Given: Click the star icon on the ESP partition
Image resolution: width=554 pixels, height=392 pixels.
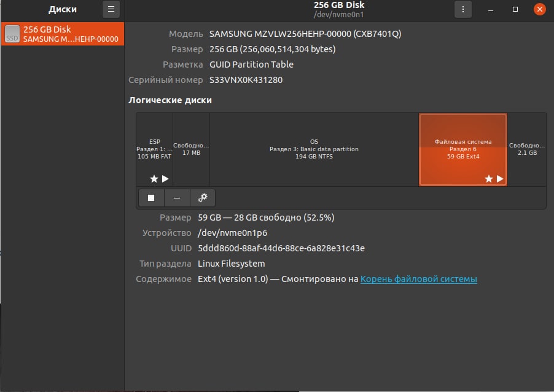Looking at the screenshot, I should pyautogui.click(x=154, y=179).
